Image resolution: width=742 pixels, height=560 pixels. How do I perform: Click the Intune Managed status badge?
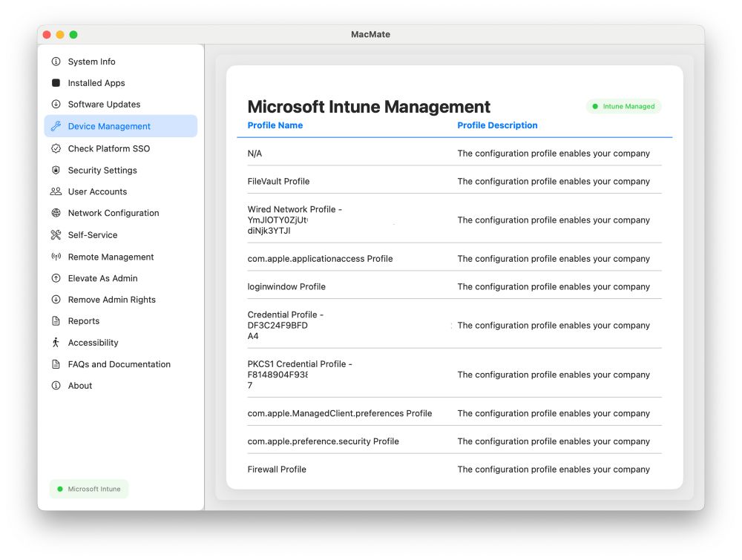click(624, 106)
